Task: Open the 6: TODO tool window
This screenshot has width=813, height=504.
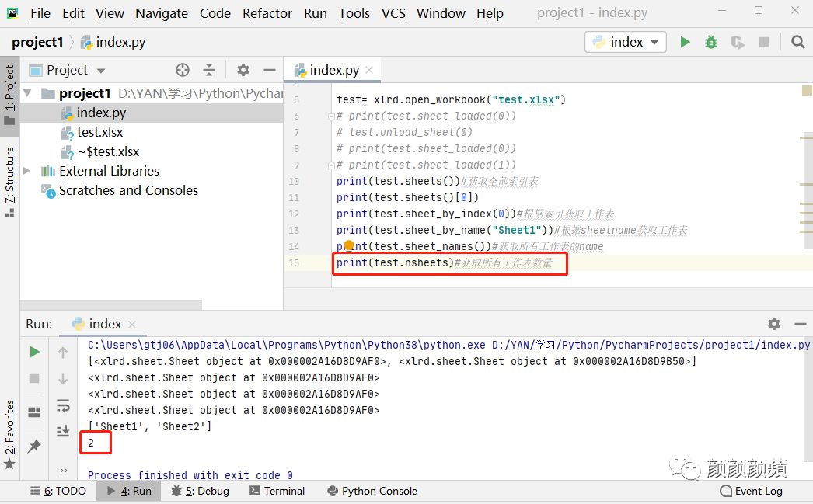Action: [58, 491]
